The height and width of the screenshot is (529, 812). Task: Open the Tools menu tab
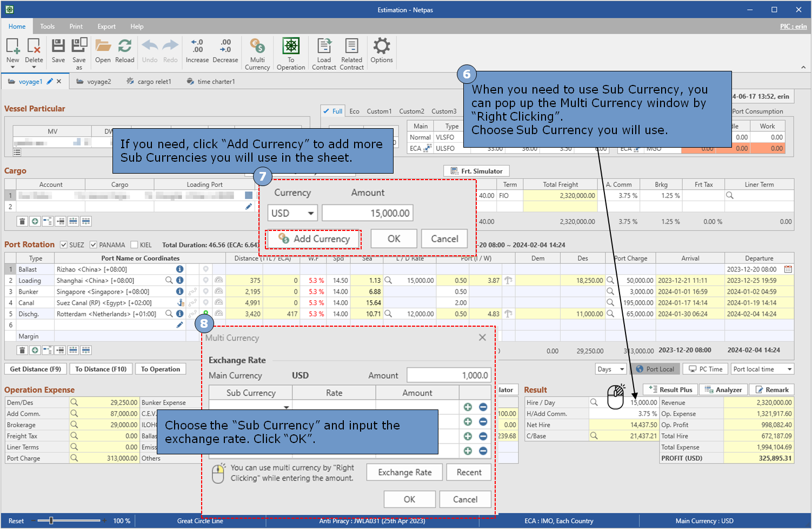pos(47,27)
